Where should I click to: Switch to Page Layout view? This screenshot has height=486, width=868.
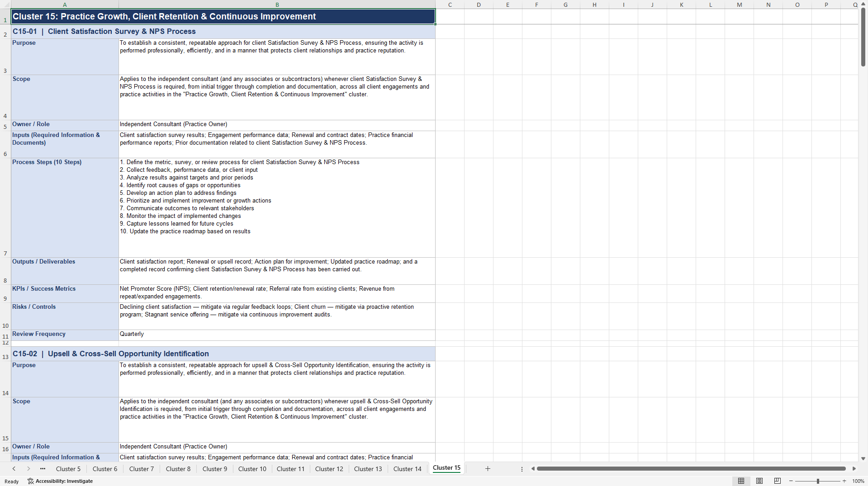(759, 481)
